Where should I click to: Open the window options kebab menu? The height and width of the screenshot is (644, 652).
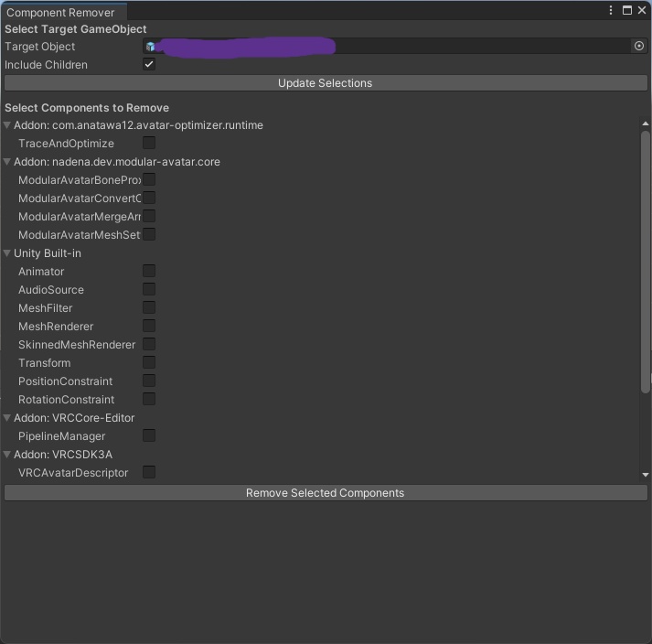click(611, 10)
